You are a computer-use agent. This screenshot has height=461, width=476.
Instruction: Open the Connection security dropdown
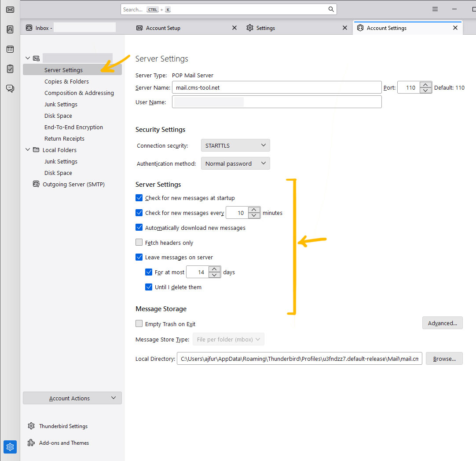(235, 145)
